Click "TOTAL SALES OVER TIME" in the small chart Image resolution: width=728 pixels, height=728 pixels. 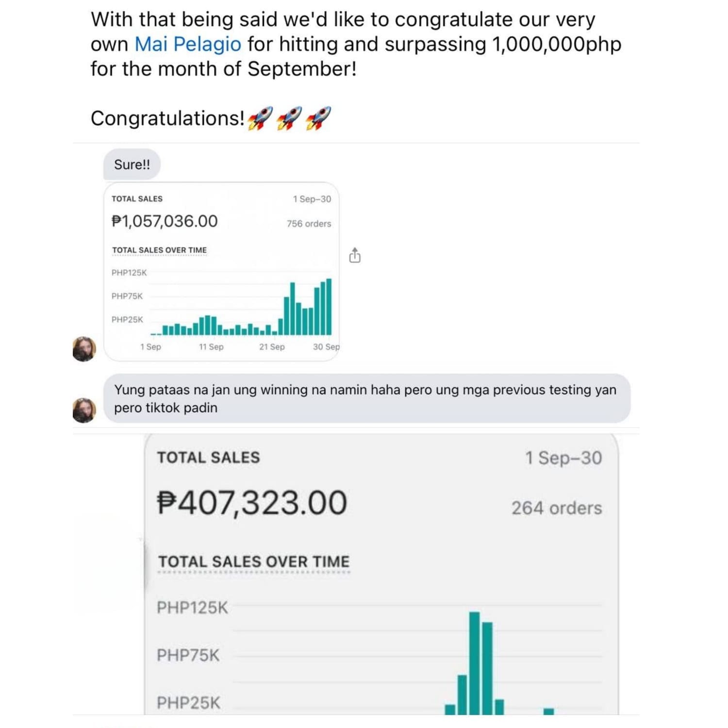point(159,250)
